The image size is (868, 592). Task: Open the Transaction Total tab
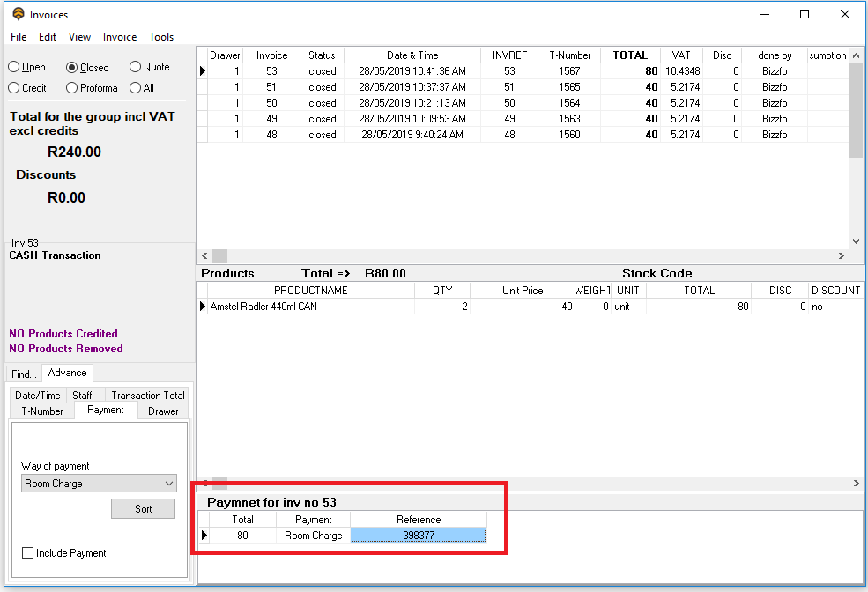pyautogui.click(x=147, y=396)
